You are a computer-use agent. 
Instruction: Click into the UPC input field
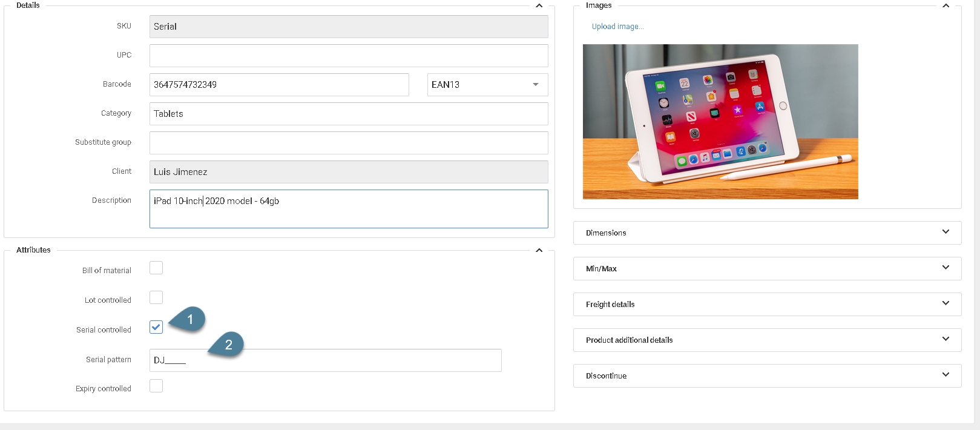349,56
